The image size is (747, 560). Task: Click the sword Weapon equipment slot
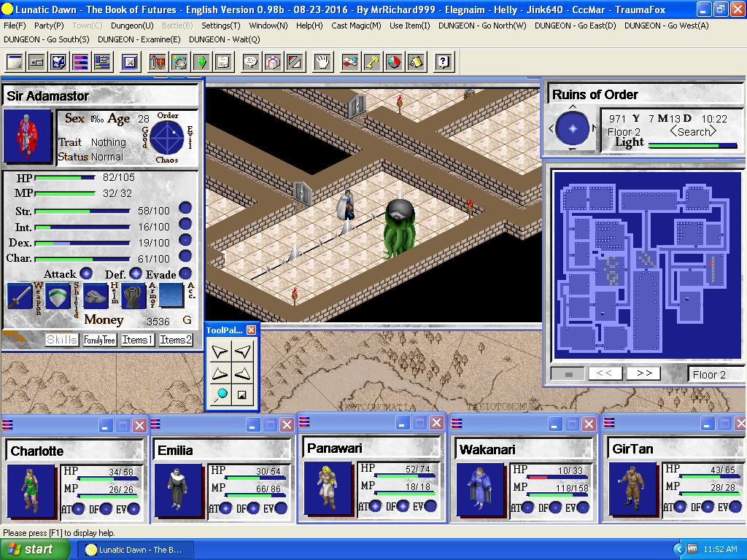click(x=20, y=296)
